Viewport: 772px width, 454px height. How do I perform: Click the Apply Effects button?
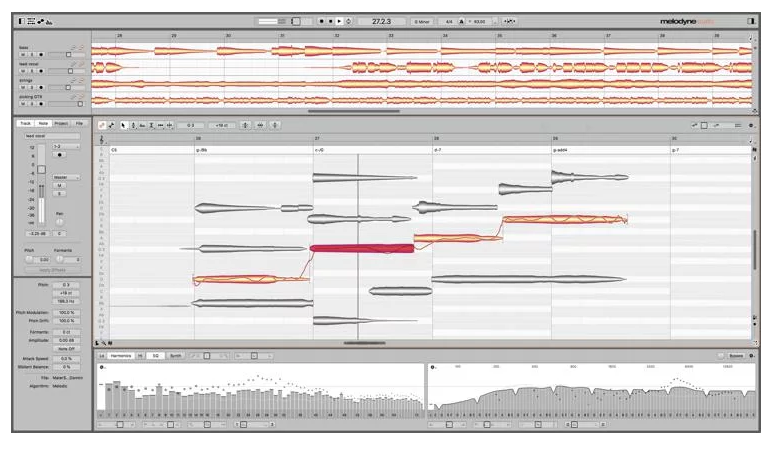click(x=52, y=270)
